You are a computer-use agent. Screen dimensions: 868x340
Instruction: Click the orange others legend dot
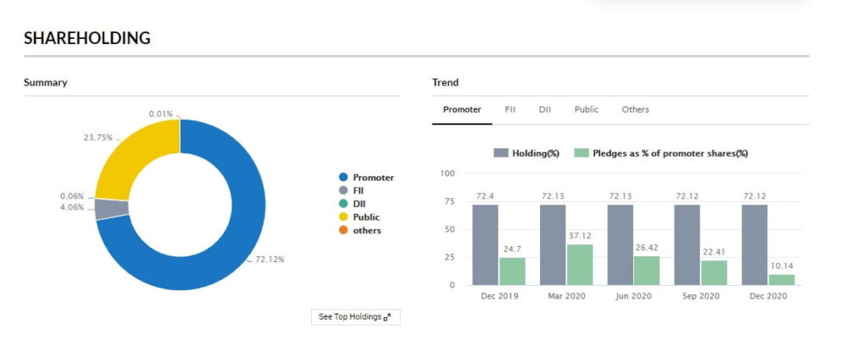pyautogui.click(x=343, y=231)
